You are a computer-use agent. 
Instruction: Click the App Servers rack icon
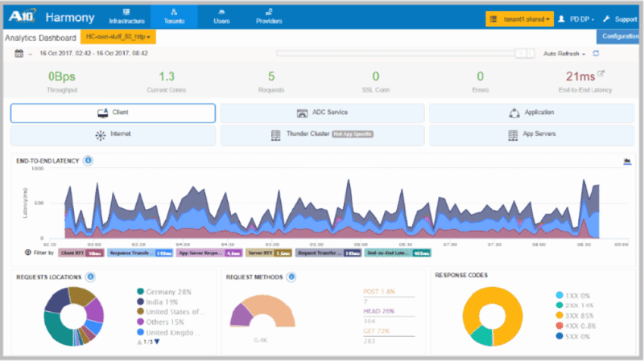point(513,135)
